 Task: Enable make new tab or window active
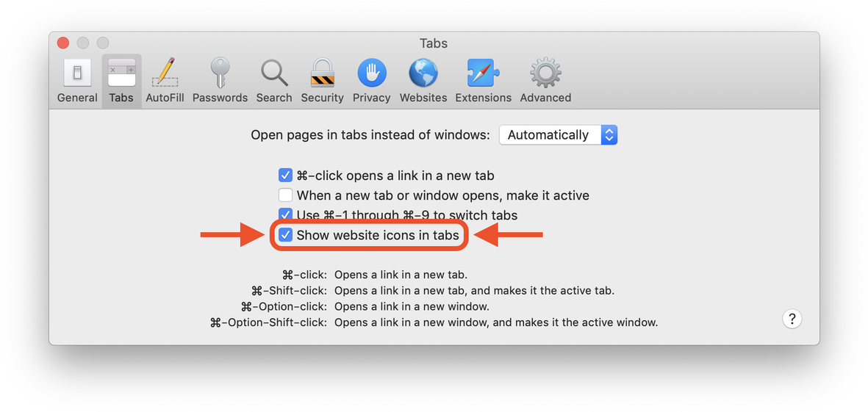pos(285,195)
